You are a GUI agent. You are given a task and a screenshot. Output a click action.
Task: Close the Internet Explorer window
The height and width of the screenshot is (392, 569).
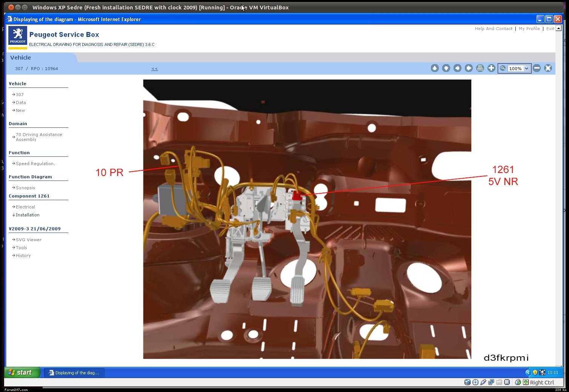click(558, 19)
